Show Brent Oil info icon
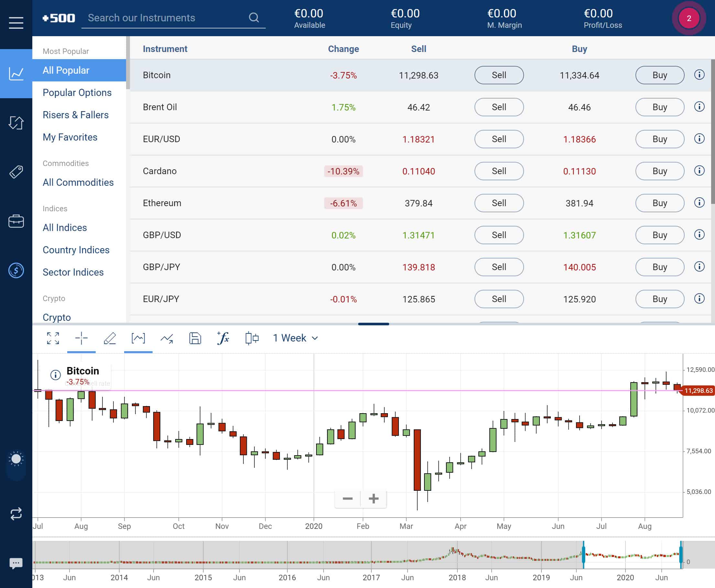 699,107
